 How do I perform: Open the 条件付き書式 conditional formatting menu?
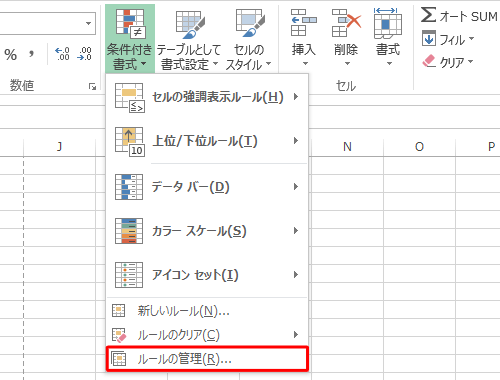pyautogui.click(x=130, y=39)
